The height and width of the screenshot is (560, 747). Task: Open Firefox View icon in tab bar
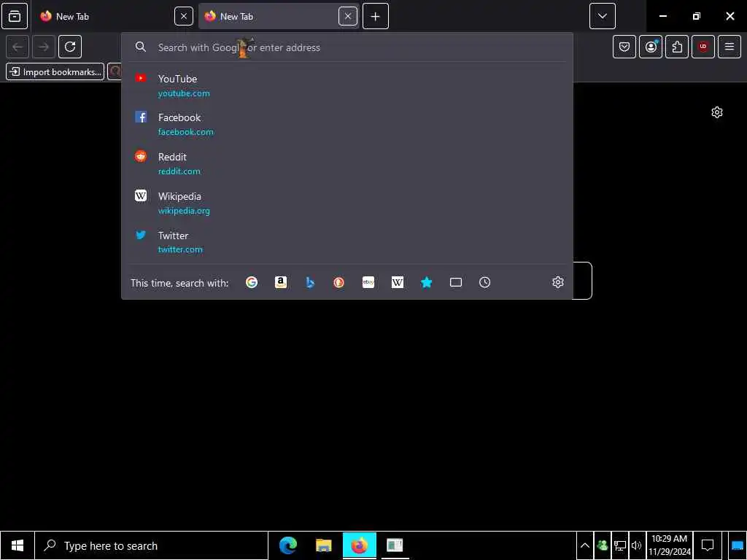15,16
